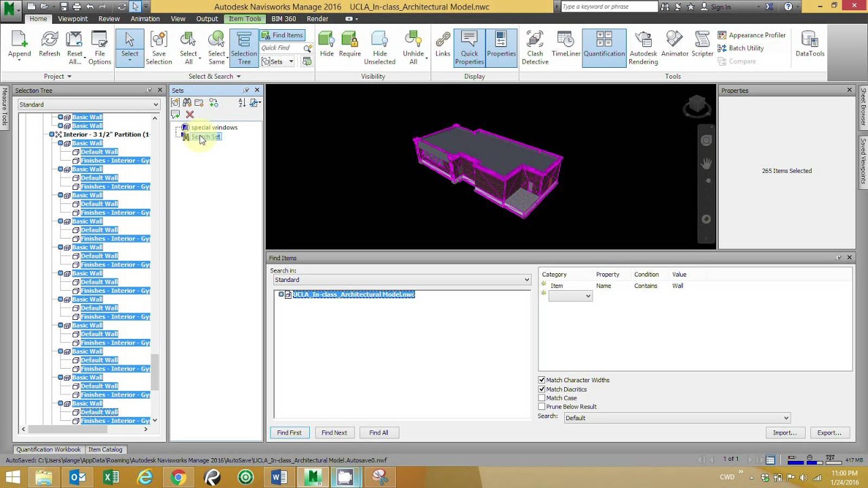
Task: Open the Search Default dropdown
Action: click(677, 418)
